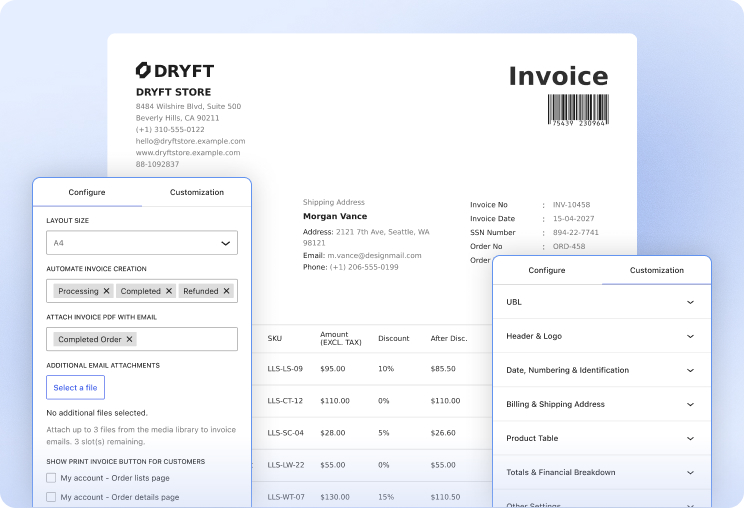The width and height of the screenshot is (744, 508).
Task: Click customer phone (+1) 206-555-0199
Action: coord(364,267)
